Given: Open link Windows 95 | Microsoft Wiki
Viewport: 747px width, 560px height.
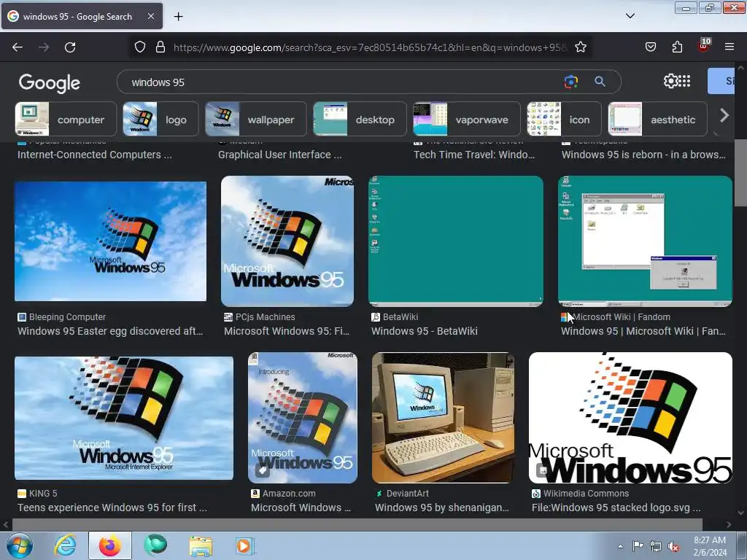Looking at the screenshot, I should (x=643, y=331).
